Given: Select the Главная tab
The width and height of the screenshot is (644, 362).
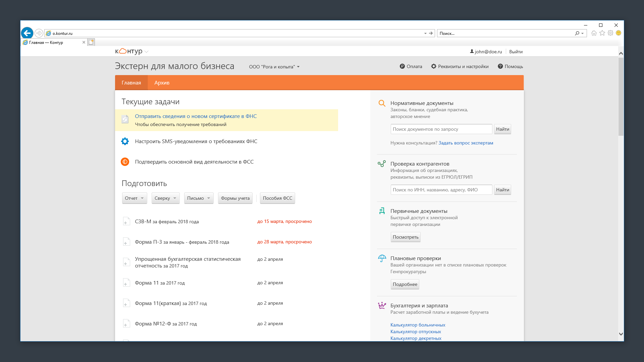Looking at the screenshot, I should pos(131,83).
